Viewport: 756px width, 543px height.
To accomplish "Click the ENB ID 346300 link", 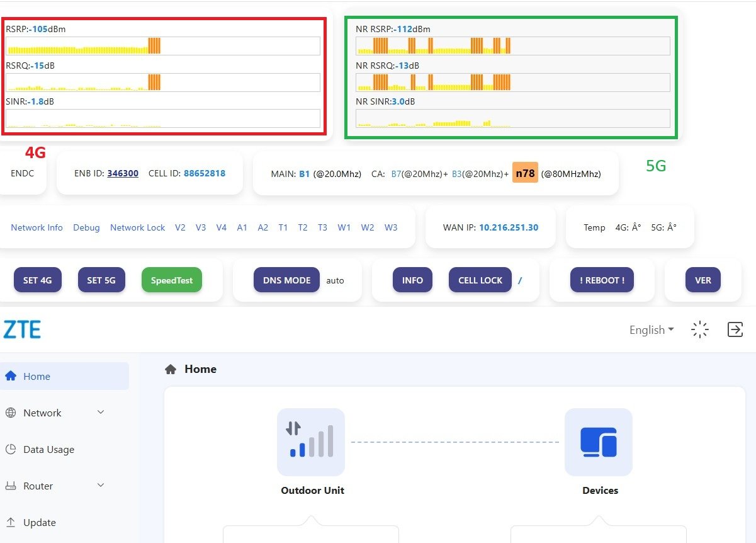I will (x=123, y=173).
